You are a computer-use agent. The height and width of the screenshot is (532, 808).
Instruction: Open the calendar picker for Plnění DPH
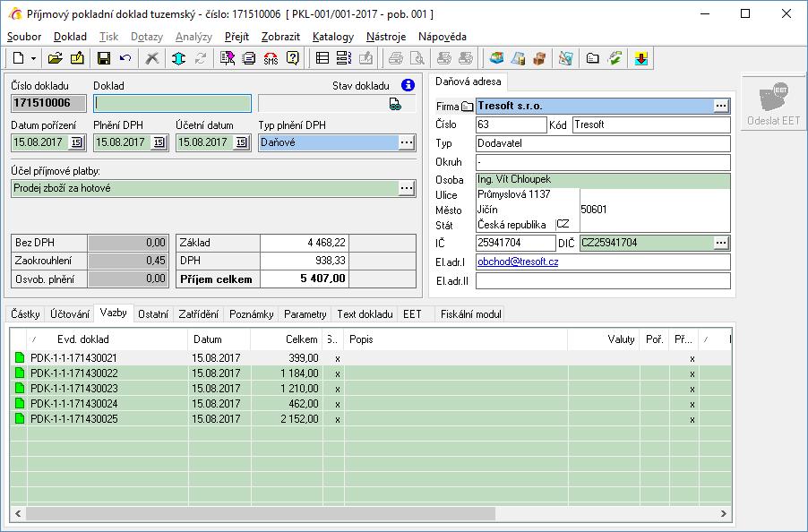point(159,142)
